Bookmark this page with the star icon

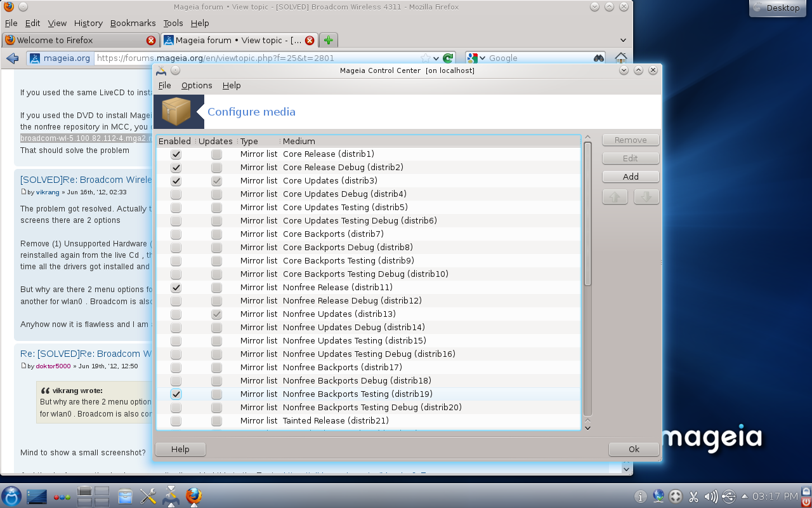point(426,58)
